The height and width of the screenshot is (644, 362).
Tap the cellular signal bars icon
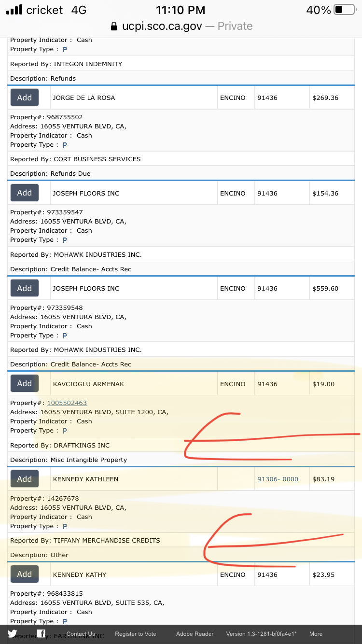(x=14, y=10)
